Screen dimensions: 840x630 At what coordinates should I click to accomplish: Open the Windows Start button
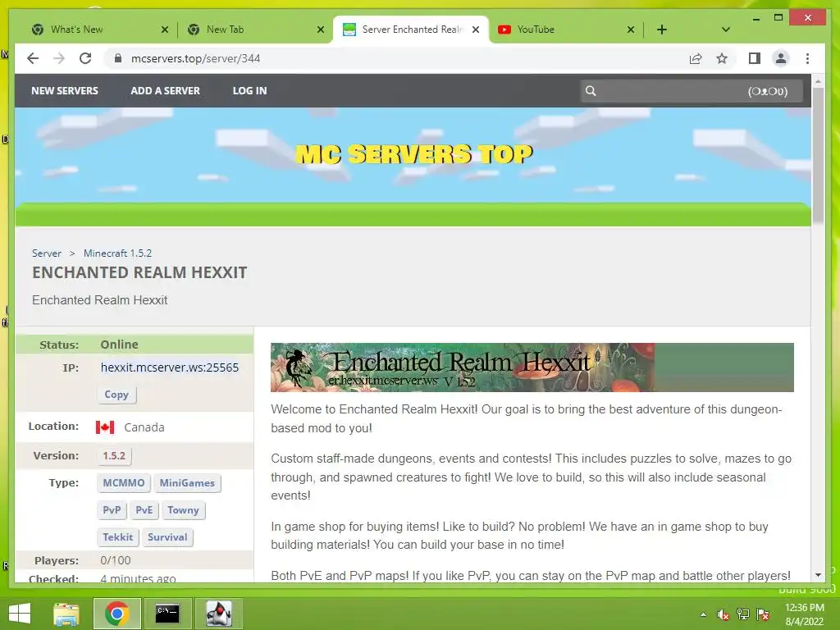tap(20, 614)
